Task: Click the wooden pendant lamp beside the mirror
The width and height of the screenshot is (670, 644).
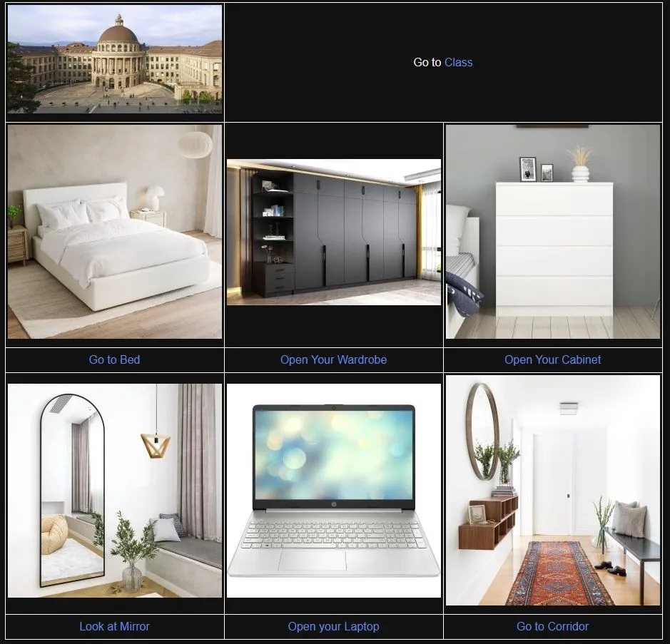Action: coord(156,444)
